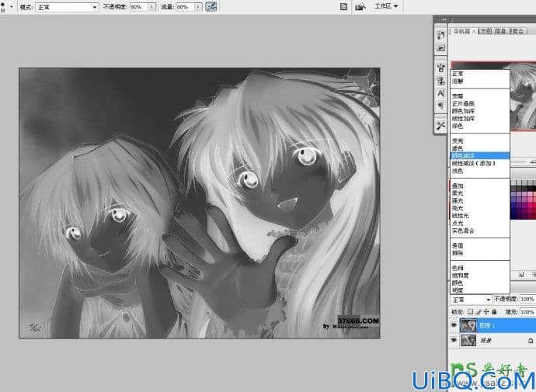The height and width of the screenshot is (392, 536).
Task: Open the Character panel icon in dock
Action: (x=441, y=93)
